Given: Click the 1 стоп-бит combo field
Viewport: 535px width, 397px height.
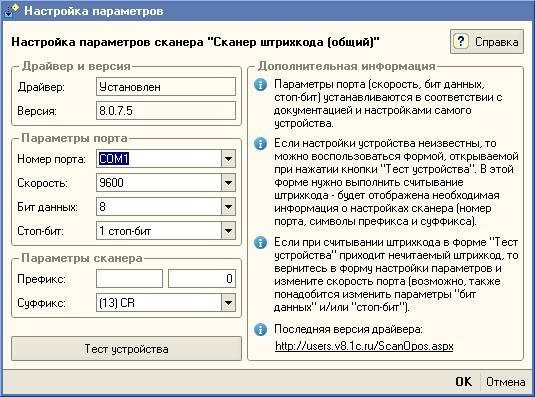Looking at the screenshot, I should [159, 231].
